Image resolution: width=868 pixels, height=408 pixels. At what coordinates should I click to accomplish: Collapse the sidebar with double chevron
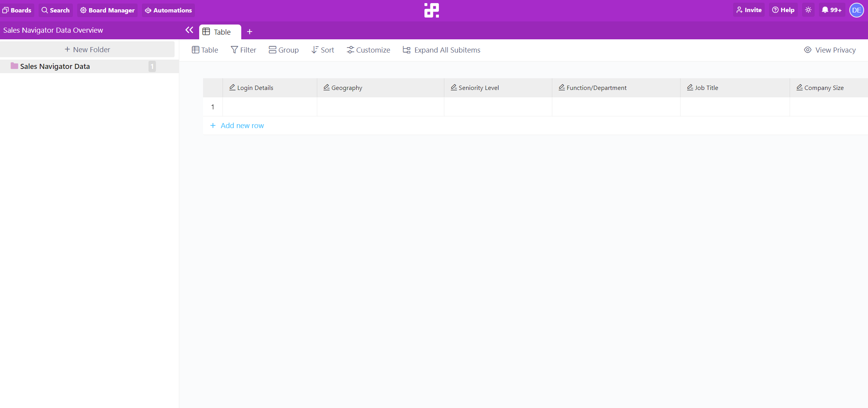click(x=189, y=30)
